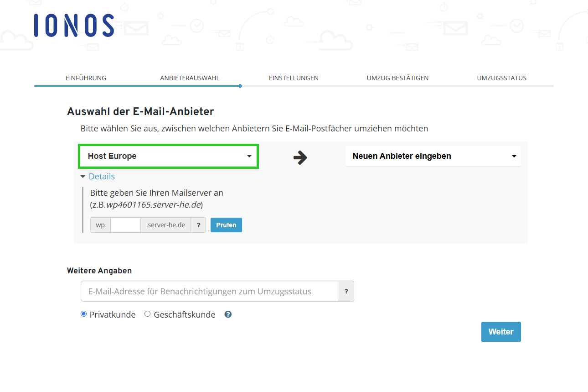The width and height of the screenshot is (588, 392).
Task: Click the 'Weitere Angaben' heading
Action: pyautogui.click(x=99, y=271)
